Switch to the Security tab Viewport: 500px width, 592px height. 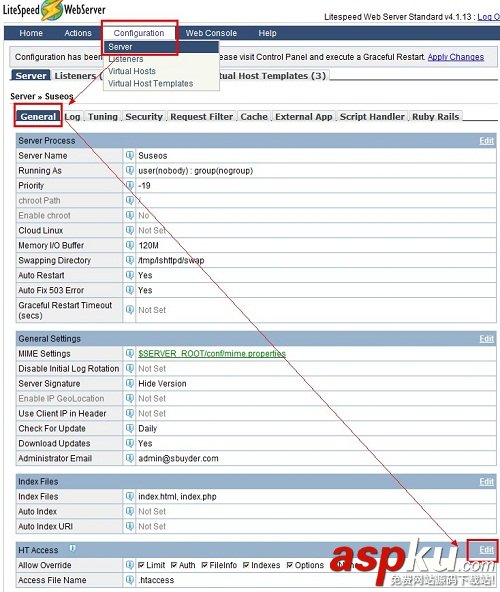click(x=144, y=117)
